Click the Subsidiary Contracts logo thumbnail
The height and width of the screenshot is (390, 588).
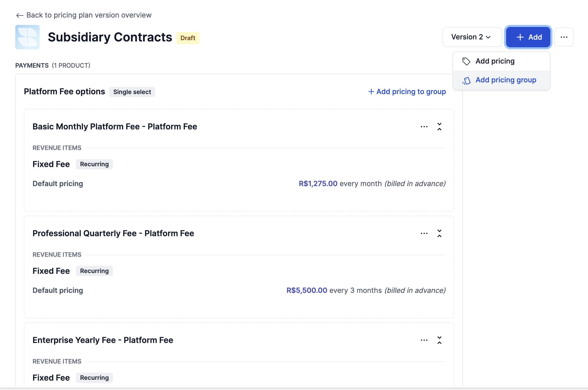[x=27, y=37]
